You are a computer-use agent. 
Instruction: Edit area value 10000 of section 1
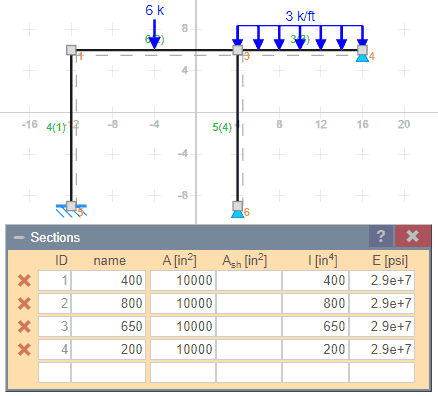click(183, 280)
